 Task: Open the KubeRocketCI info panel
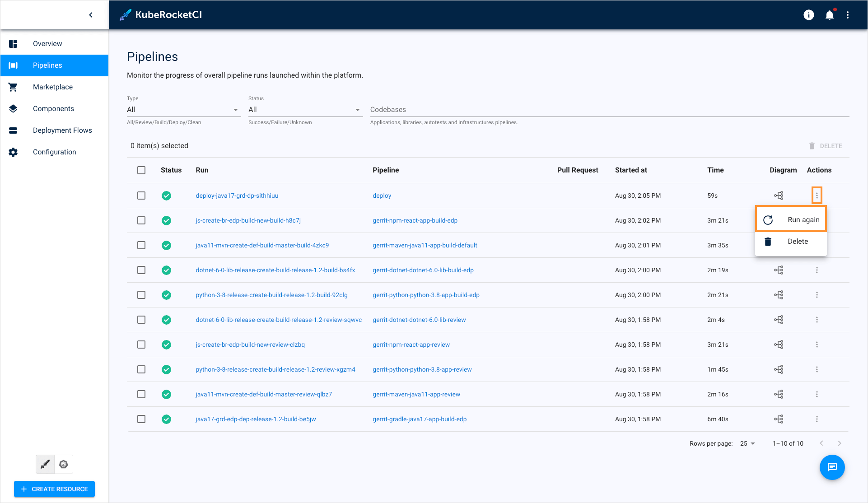click(x=808, y=15)
